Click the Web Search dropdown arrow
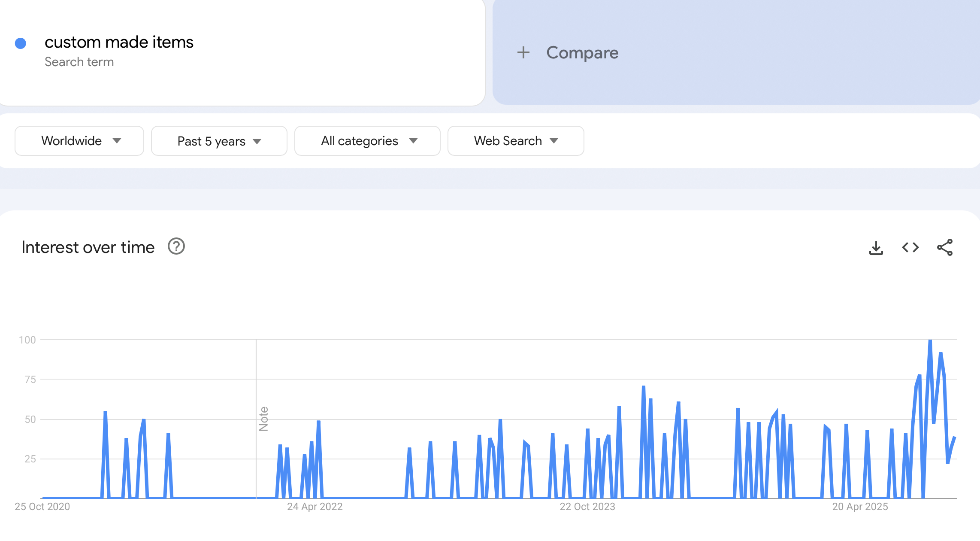980x541 pixels. pyautogui.click(x=554, y=141)
